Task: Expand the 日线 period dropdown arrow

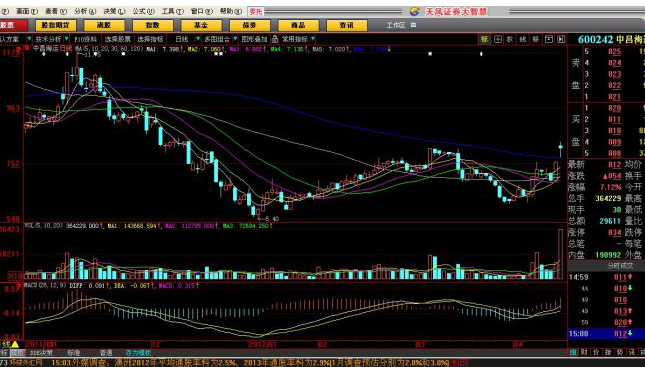Action: 197,39
